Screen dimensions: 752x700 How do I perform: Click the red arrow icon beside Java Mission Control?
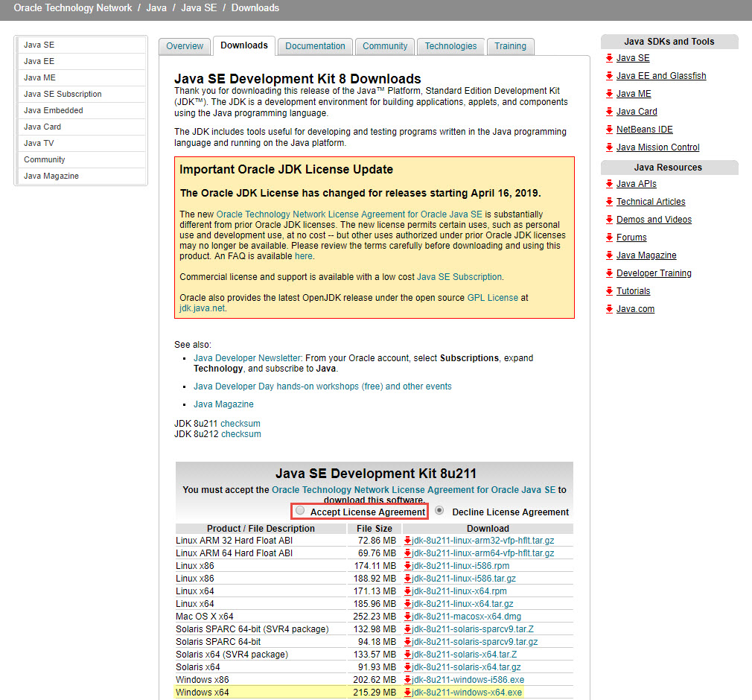(x=610, y=147)
